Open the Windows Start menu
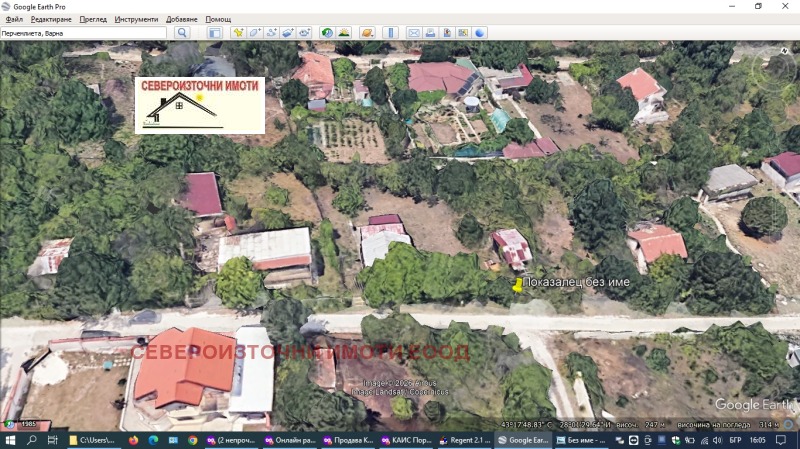Screen dimensions: 800x449 tap(10, 440)
